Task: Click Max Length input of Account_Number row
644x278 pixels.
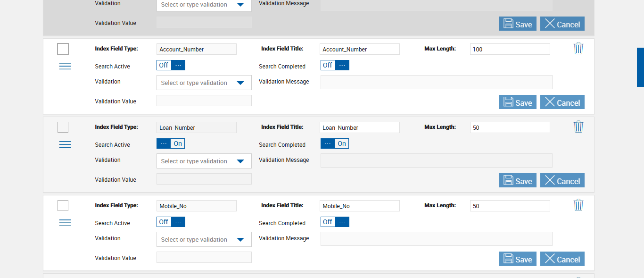Action: coord(510,49)
